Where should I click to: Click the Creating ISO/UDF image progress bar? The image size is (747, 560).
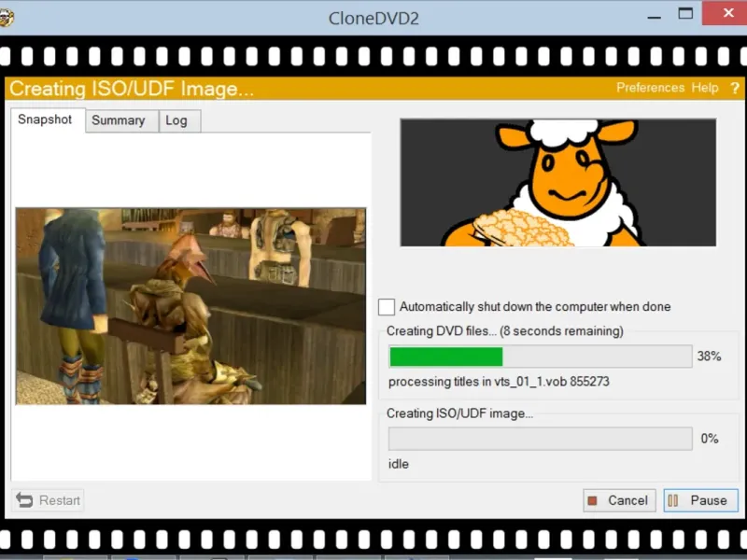[541, 439]
